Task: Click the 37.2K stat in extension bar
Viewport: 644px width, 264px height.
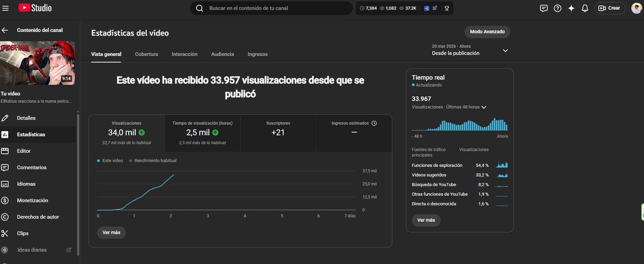Action: point(408,8)
